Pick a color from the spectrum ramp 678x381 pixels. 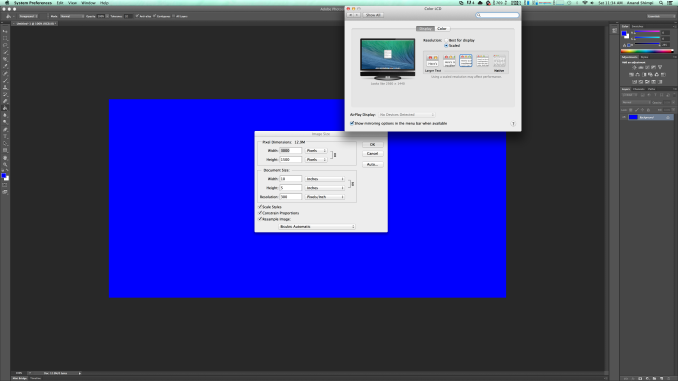(647, 51)
